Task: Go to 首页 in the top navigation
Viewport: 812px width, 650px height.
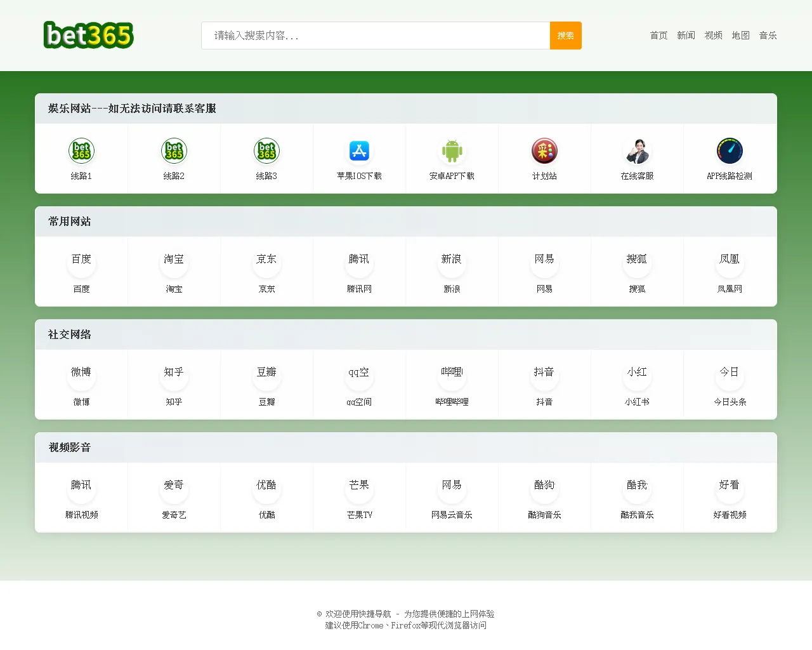Action: pyautogui.click(x=658, y=36)
